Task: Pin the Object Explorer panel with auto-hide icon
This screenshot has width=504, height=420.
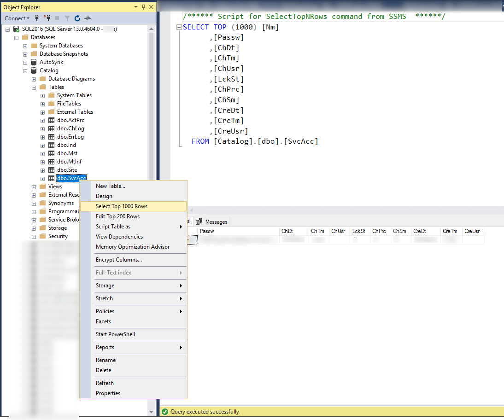Action: (x=144, y=7)
